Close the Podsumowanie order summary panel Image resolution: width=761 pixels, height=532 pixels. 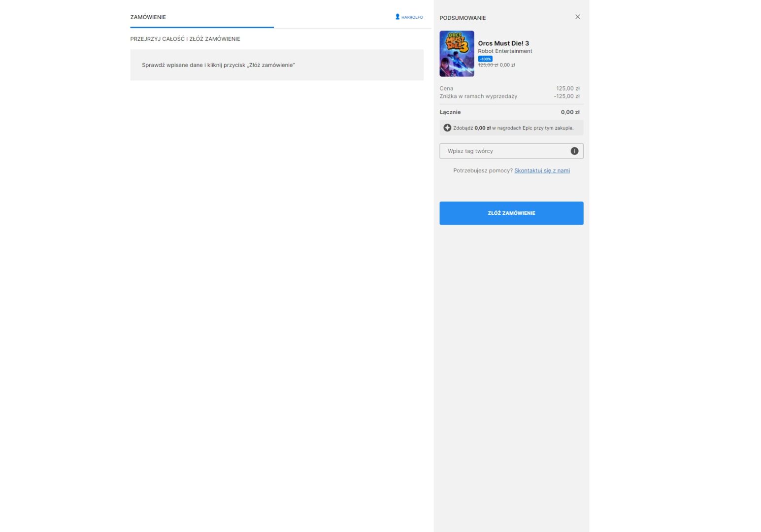coord(577,17)
